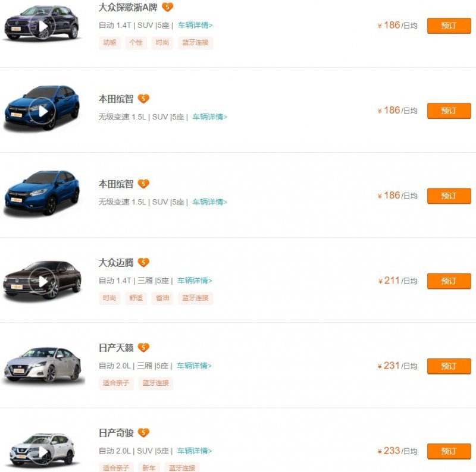Click the rating badge beside 大众探歌浙A牌
Viewport: 476px width, 472px height.
[x=168, y=7]
